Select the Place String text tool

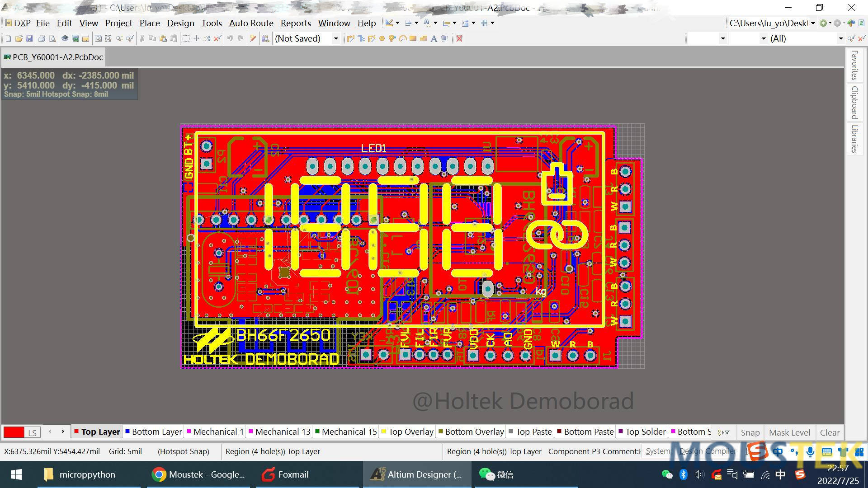point(434,38)
